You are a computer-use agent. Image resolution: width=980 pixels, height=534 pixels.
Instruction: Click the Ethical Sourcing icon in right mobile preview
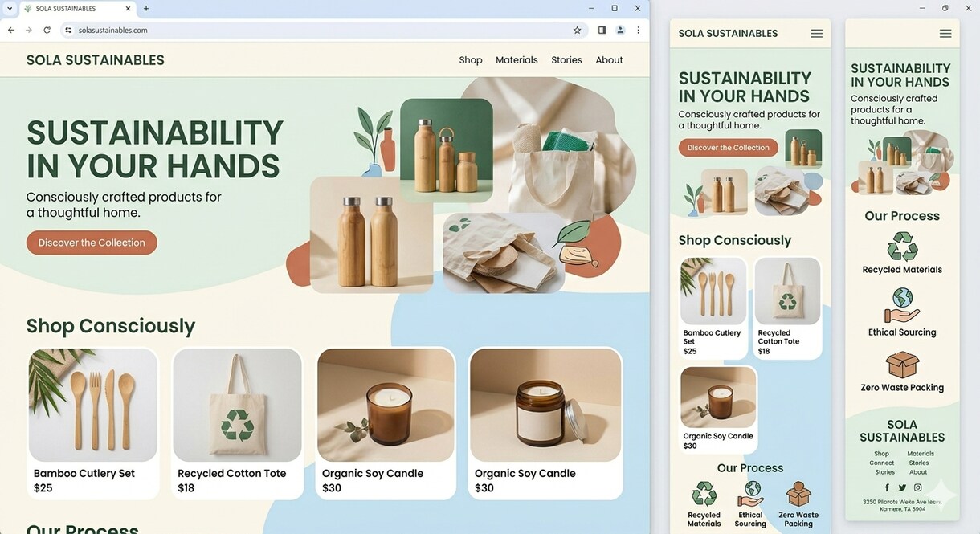coord(902,307)
